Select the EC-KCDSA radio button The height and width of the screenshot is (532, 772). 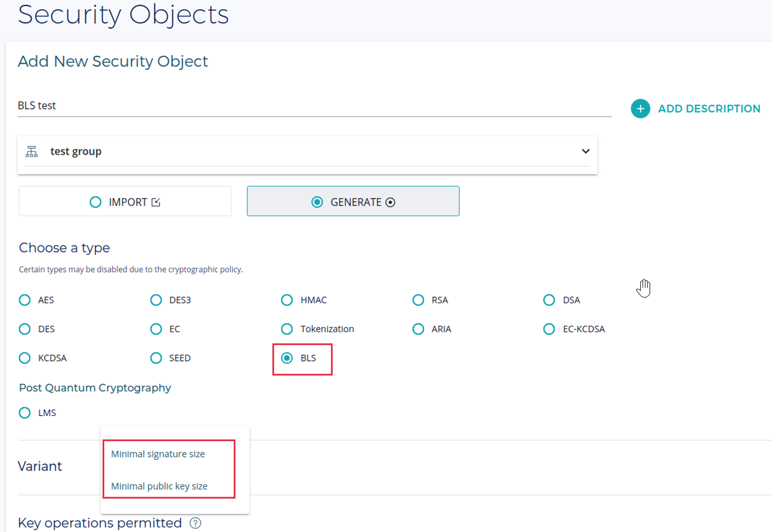click(x=549, y=329)
